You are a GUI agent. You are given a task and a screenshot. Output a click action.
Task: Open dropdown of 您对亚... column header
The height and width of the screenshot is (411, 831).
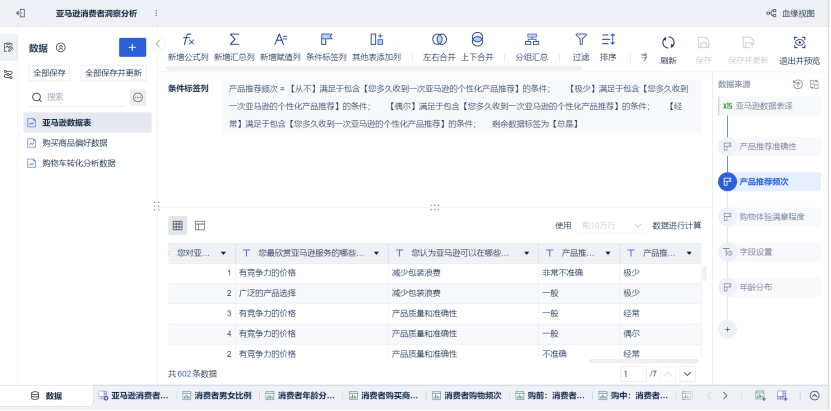point(223,253)
